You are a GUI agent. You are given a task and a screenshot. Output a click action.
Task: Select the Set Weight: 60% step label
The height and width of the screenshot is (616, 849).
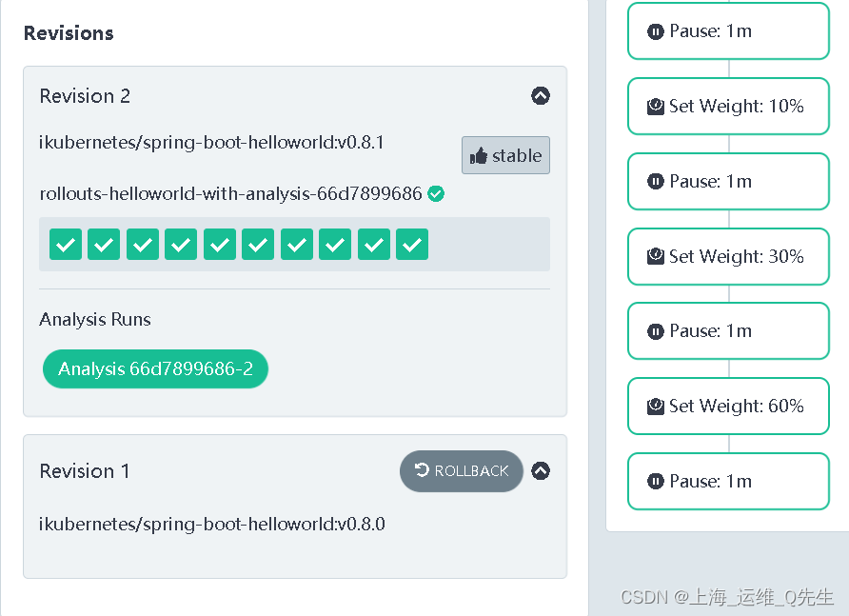[x=737, y=406]
